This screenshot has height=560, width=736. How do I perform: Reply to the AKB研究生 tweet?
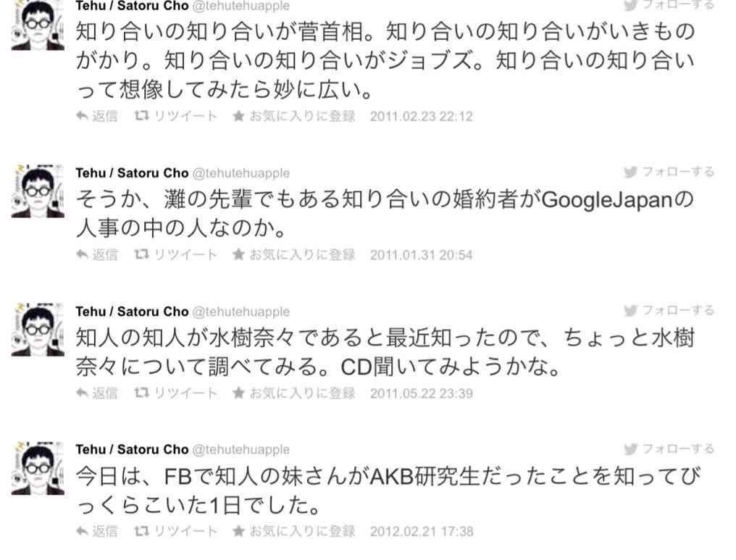(x=96, y=531)
